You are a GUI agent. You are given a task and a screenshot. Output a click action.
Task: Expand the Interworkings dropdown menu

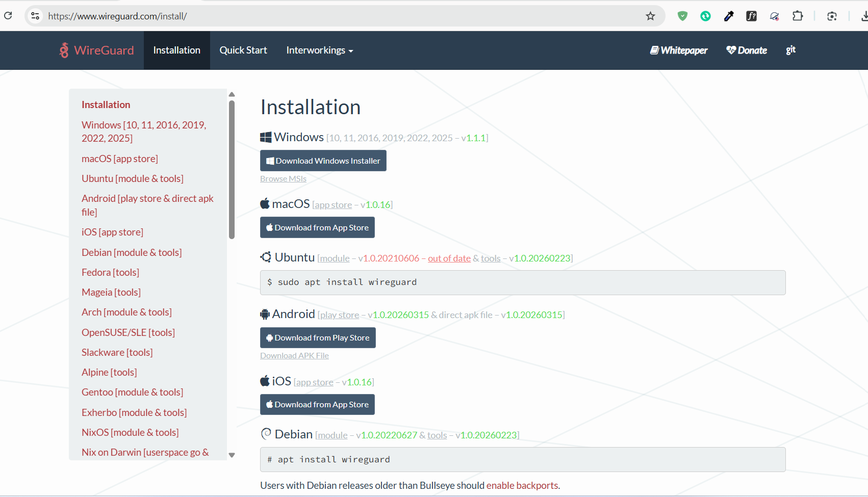click(x=320, y=50)
